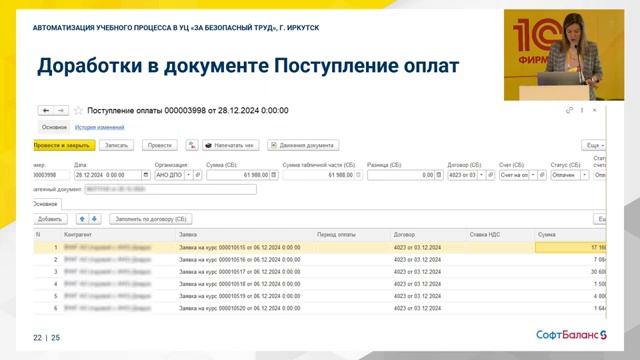Select row Заявка на курс 000010517

320,272
